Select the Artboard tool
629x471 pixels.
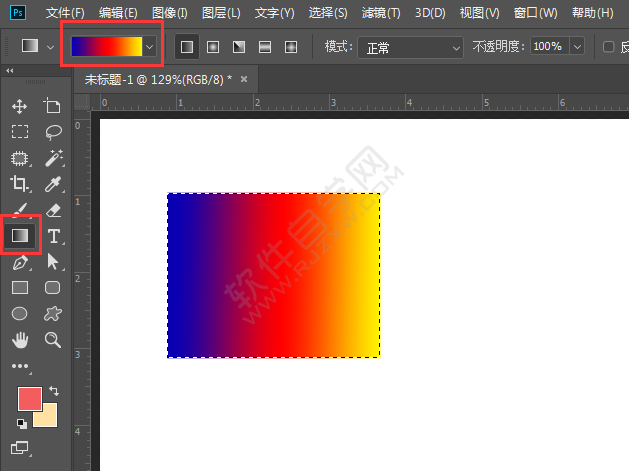(52, 106)
